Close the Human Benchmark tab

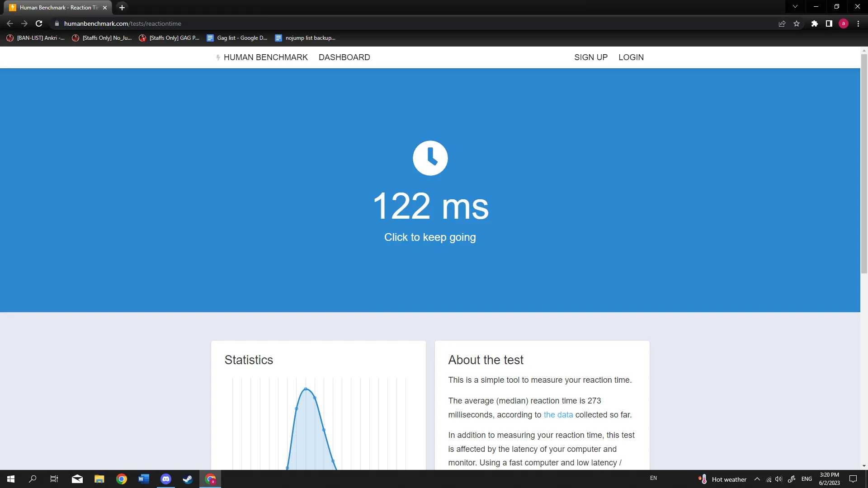point(105,8)
